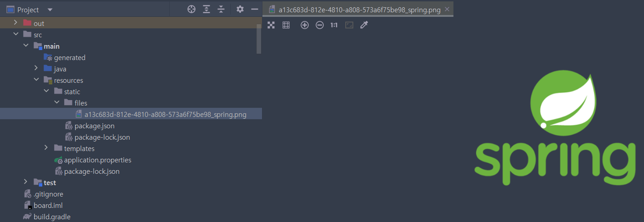Click the main source module folder icon
Image resolution: width=644 pixels, height=222 pixels.
click(x=38, y=46)
